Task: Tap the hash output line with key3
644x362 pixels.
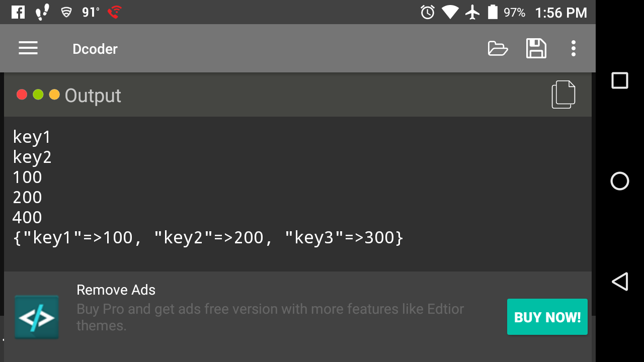Action: (x=208, y=237)
